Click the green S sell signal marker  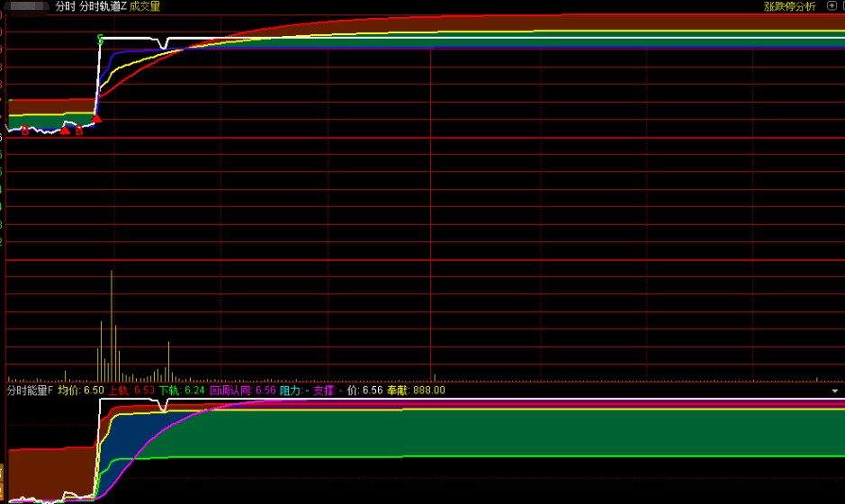click(x=100, y=39)
